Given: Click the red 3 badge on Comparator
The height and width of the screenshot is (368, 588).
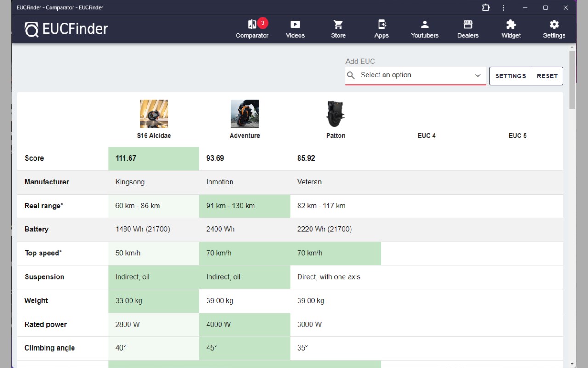Looking at the screenshot, I should tap(263, 23).
